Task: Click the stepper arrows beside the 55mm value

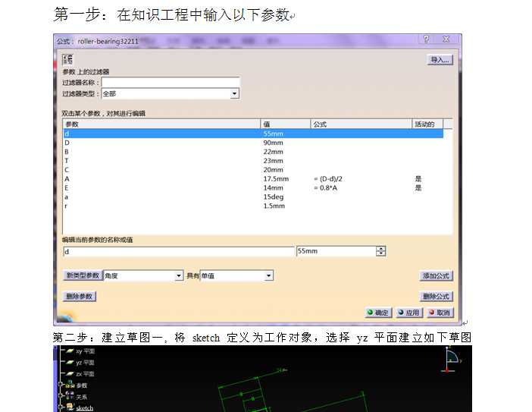Action: pos(380,251)
